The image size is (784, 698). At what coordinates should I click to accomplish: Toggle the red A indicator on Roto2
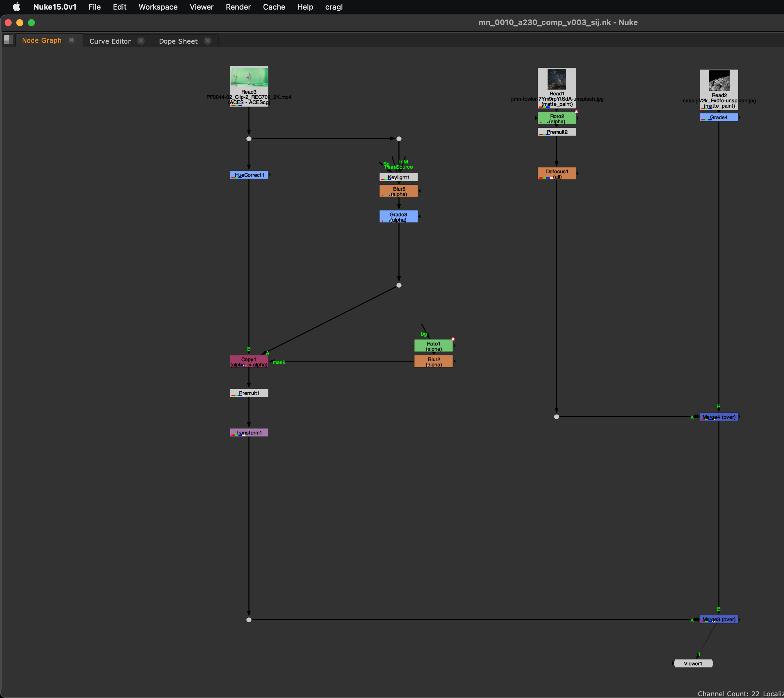point(576,111)
